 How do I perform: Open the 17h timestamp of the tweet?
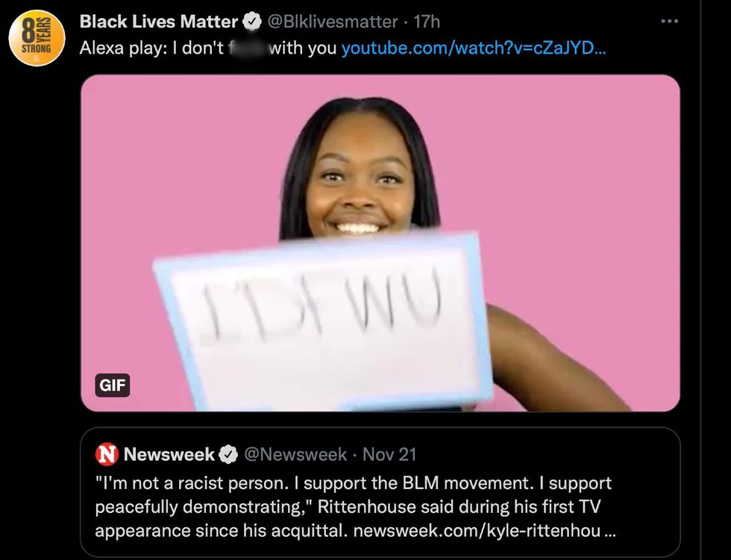pos(427,22)
